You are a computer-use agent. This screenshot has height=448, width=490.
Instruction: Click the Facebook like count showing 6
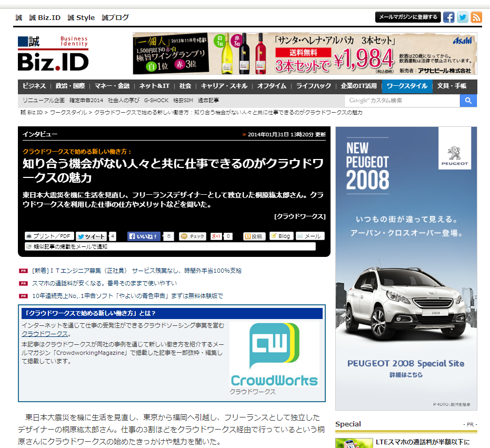coord(169,236)
